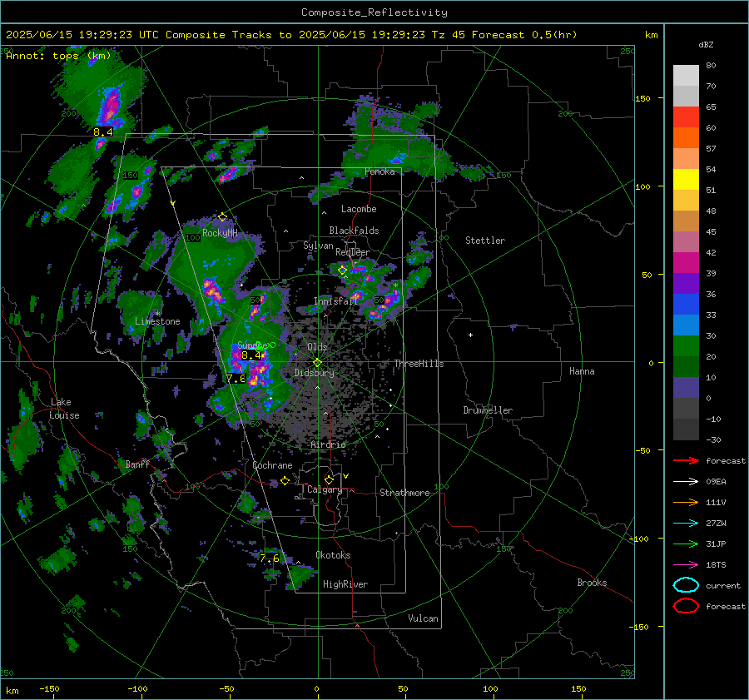The height and width of the screenshot is (700, 749).
Task: Click the RedDeer city label
Action: tap(353, 252)
